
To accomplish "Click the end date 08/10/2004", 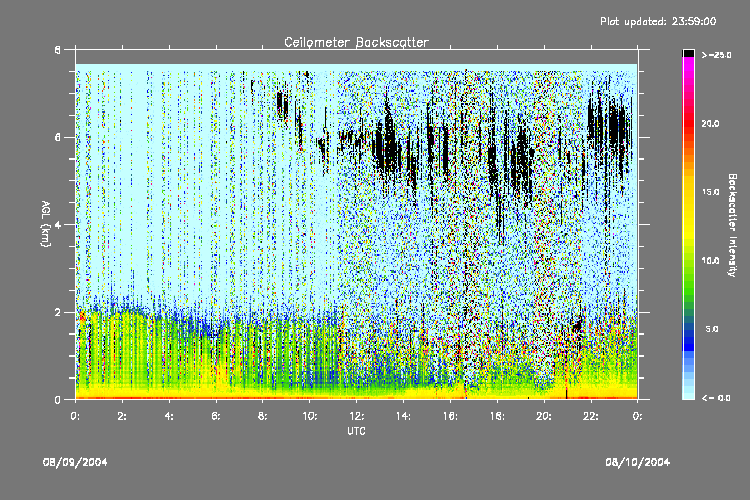I will [638, 462].
